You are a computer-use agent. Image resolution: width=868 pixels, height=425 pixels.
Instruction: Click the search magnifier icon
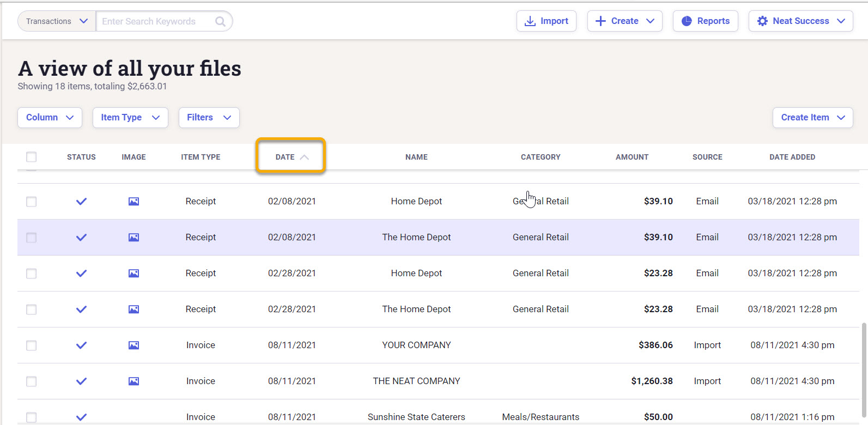point(220,21)
